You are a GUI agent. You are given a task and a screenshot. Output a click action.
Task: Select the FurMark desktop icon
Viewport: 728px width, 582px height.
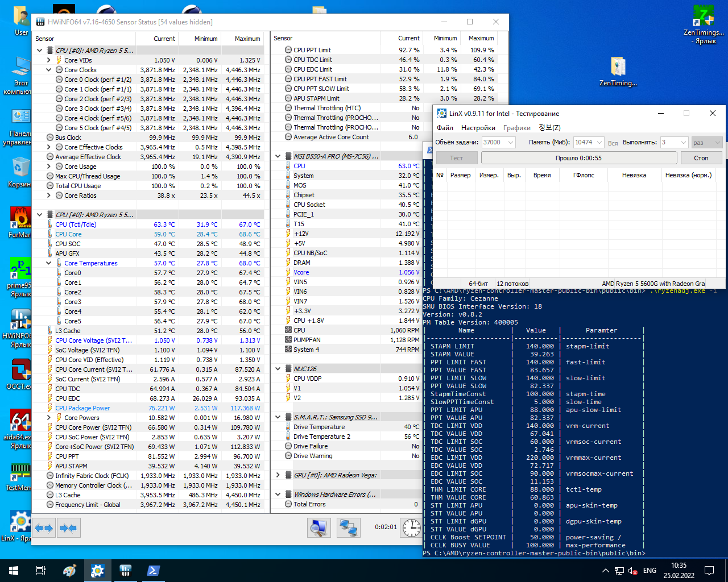click(19, 223)
